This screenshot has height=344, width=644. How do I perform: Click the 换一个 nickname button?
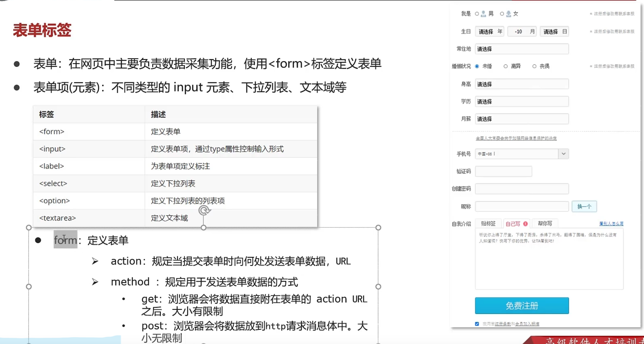tap(584, 207)
